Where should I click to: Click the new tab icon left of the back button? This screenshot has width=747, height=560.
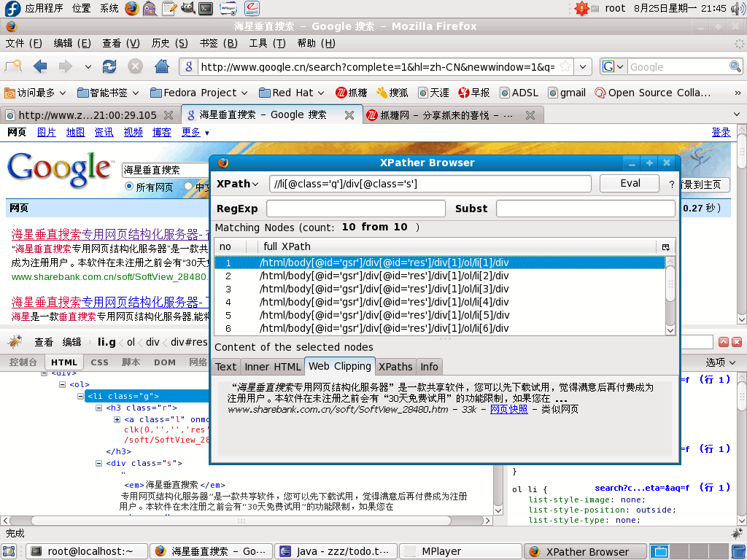(14, 66)
